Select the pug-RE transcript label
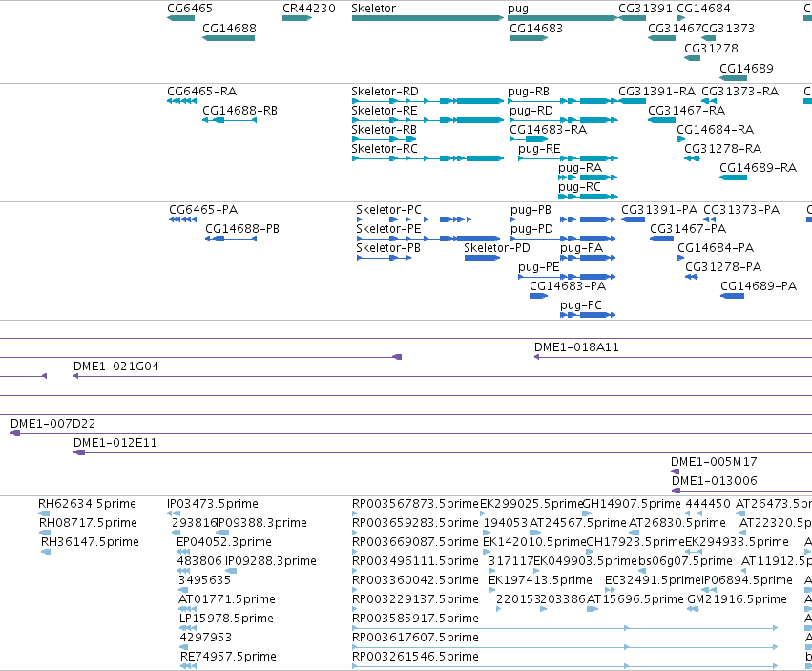812x671 pixels. tap(539, 149)
